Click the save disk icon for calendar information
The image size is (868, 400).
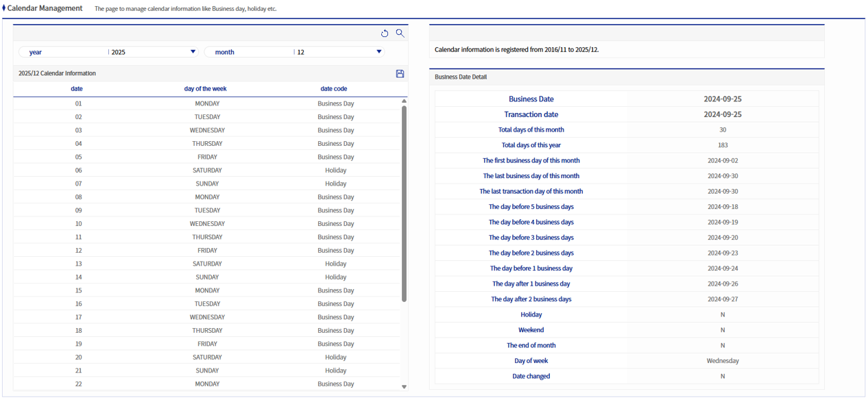point(400,73)
